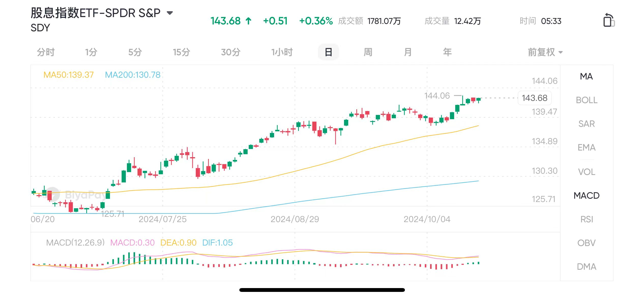Select the 1小时 interval tab
Viewport: 644px width, 298px height.
282,52
